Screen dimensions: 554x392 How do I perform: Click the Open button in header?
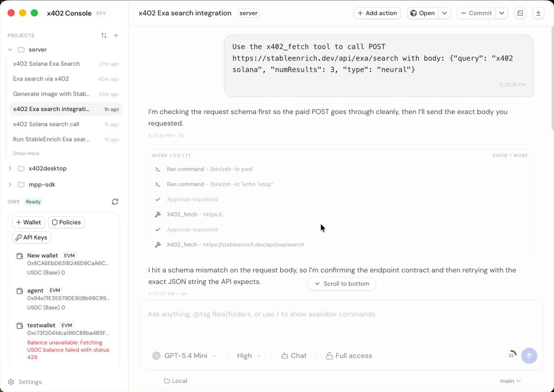coord(422,13)
